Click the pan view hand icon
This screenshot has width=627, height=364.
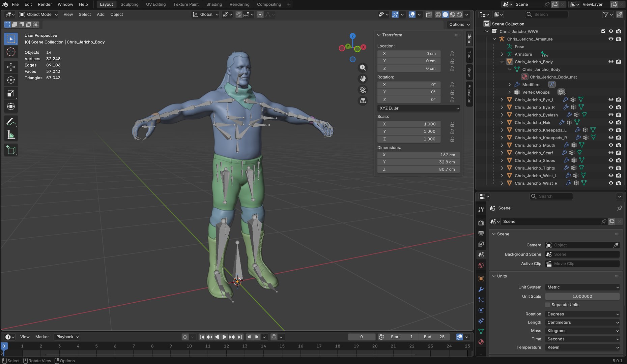click(363, 79)
